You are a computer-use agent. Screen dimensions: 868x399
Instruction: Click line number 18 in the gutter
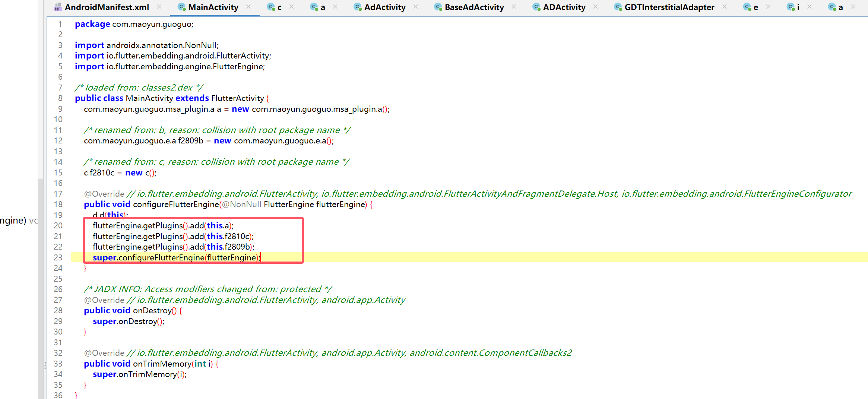coord(58,205)
